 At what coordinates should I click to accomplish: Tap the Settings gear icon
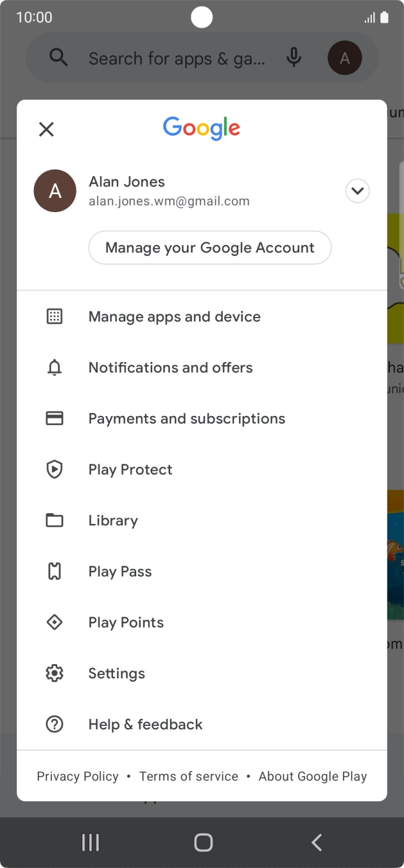[55, 673]
